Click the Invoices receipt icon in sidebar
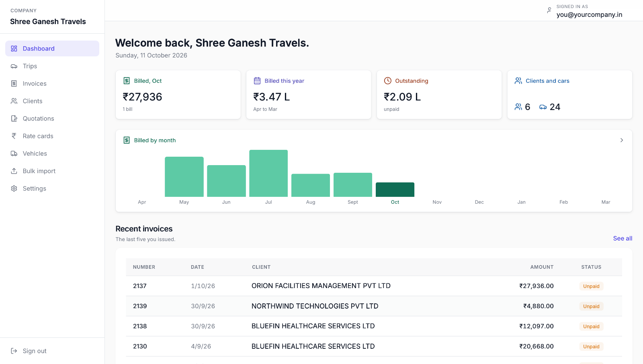This screenshot has height=364, width=643. tap(14, 84)
